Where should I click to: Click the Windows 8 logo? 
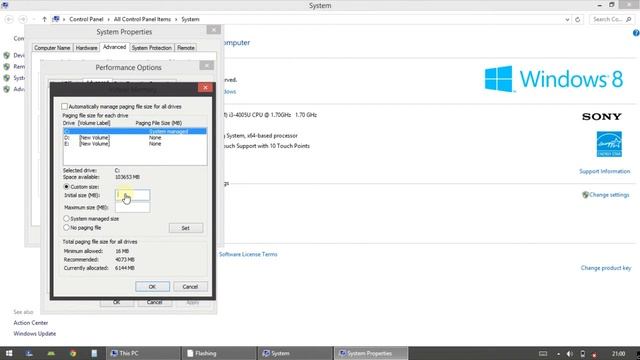point(553,79)
